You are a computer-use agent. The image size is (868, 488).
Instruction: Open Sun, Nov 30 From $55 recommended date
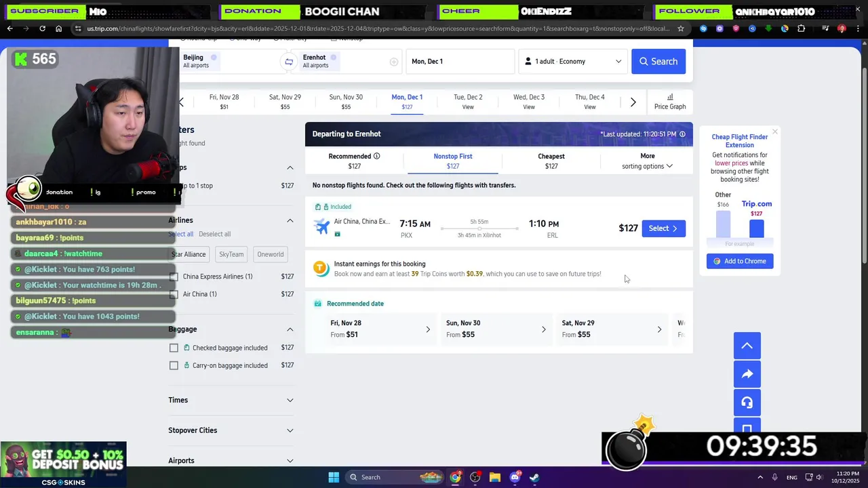tap(496, 329)
